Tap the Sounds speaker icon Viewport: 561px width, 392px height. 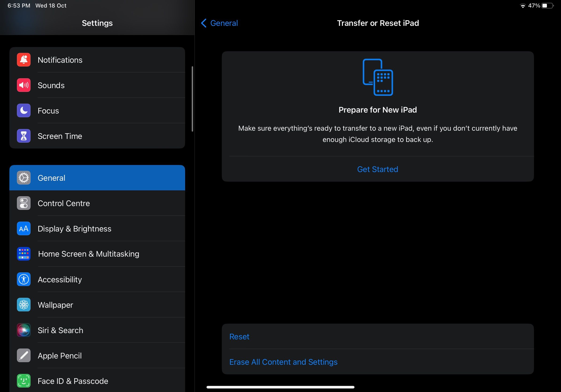[24, 85]
